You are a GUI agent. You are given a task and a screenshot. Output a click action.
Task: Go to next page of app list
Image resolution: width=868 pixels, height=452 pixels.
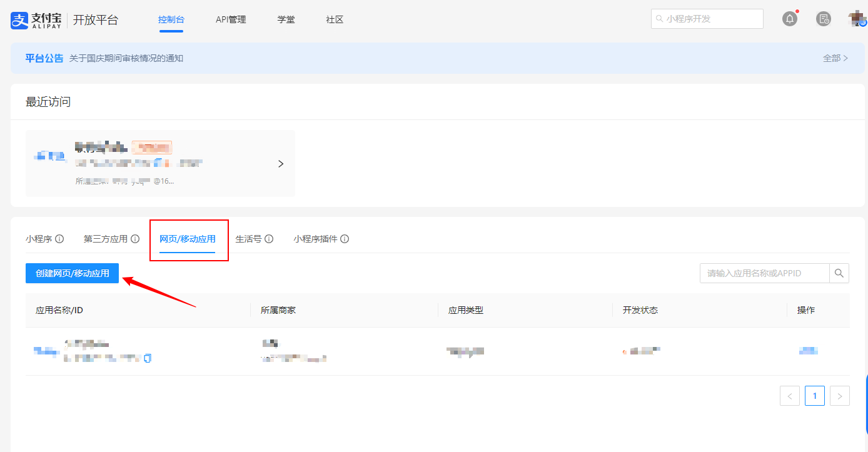(840, 396)
